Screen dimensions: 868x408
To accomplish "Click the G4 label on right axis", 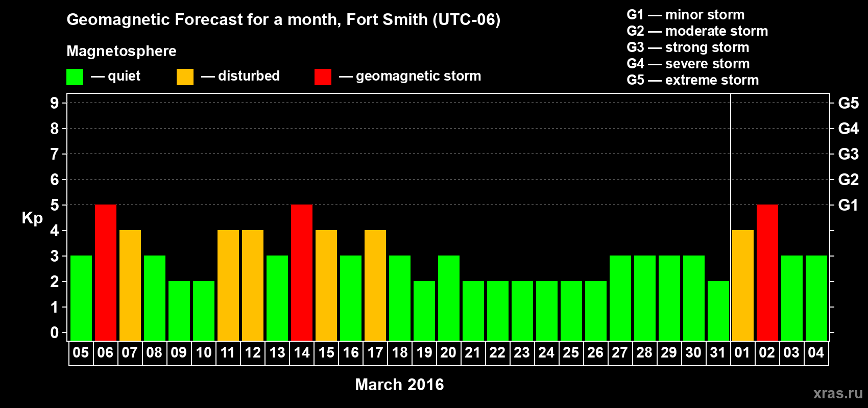I will [849, 129].
